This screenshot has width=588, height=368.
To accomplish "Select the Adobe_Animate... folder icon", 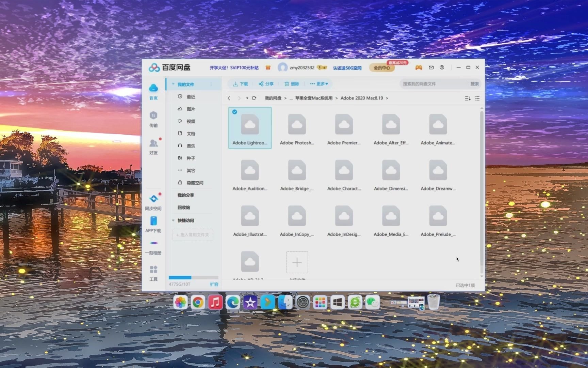I will [438, 124].
